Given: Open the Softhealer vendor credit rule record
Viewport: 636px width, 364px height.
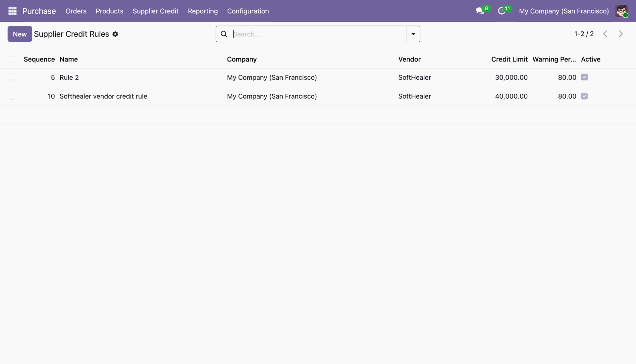Looking at the screenshot, I should click(103, 96).
